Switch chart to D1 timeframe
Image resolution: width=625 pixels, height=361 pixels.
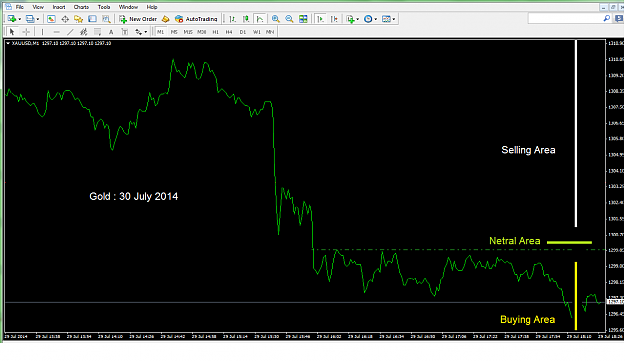pos(243,32)
